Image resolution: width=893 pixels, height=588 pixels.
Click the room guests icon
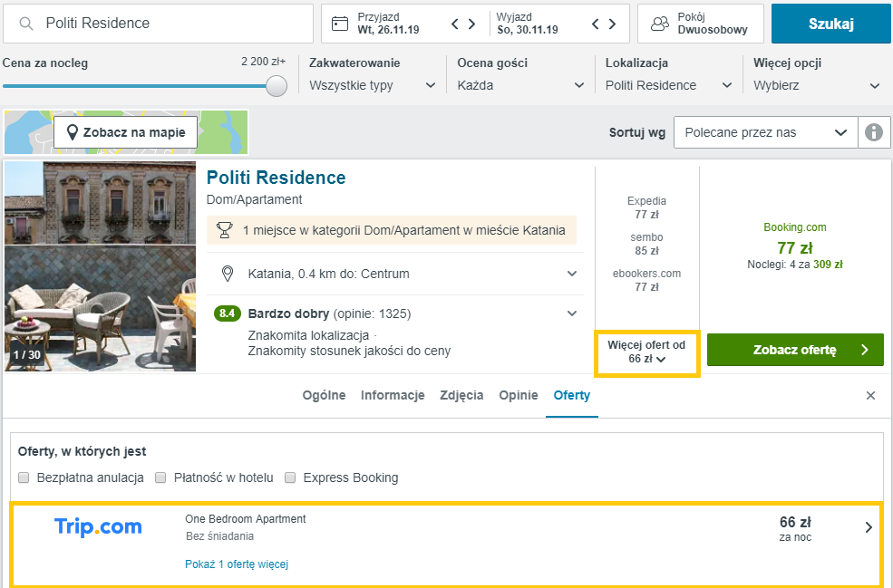(x=660, y=24)
